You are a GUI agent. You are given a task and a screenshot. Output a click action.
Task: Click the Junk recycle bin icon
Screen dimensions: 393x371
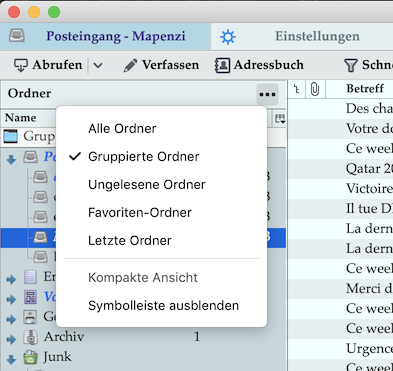click(30, 357)
